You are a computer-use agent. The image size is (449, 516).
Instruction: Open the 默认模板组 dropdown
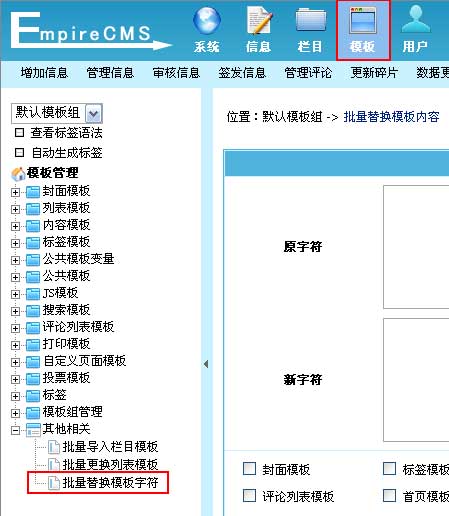point(57,113)
